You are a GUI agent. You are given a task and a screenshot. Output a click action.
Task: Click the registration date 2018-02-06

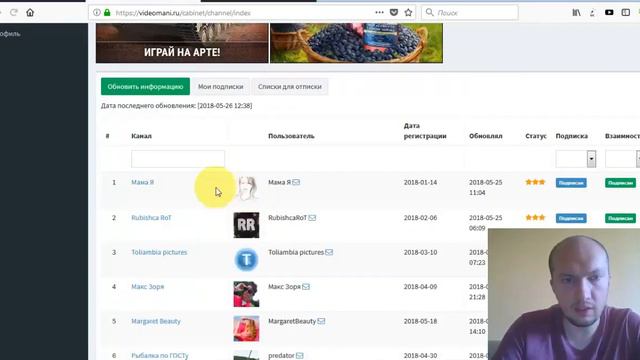[420, 218]
